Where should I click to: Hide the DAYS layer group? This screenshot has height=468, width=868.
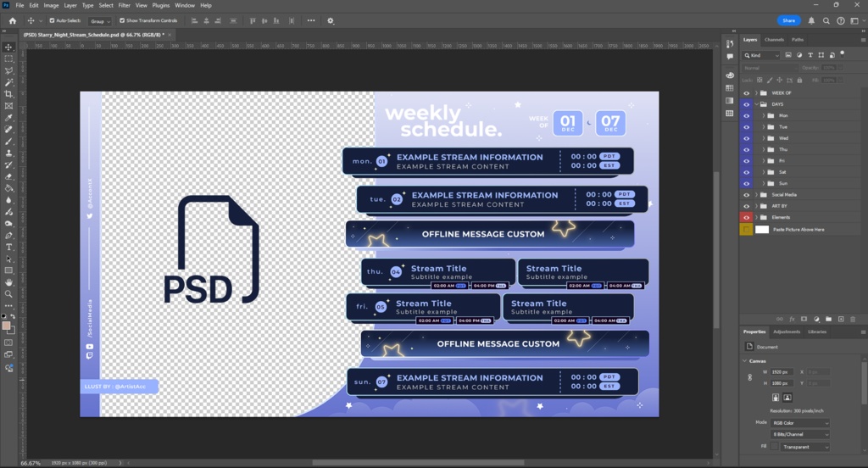(x=746, y=104)
